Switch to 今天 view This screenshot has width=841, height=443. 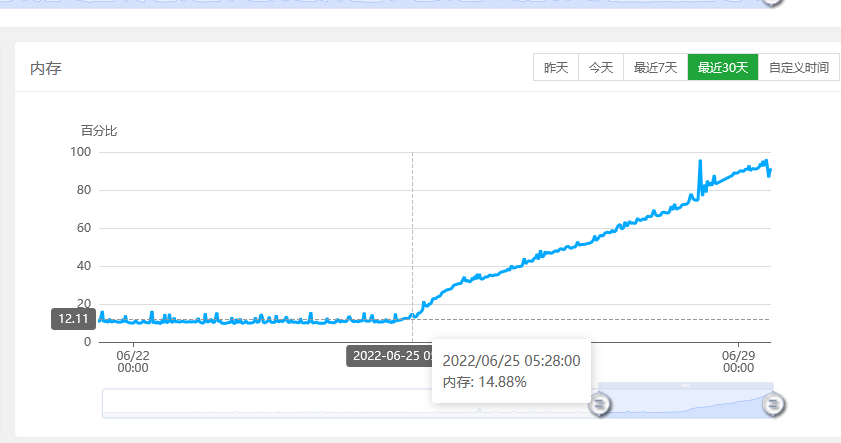[x=600, y=68]
